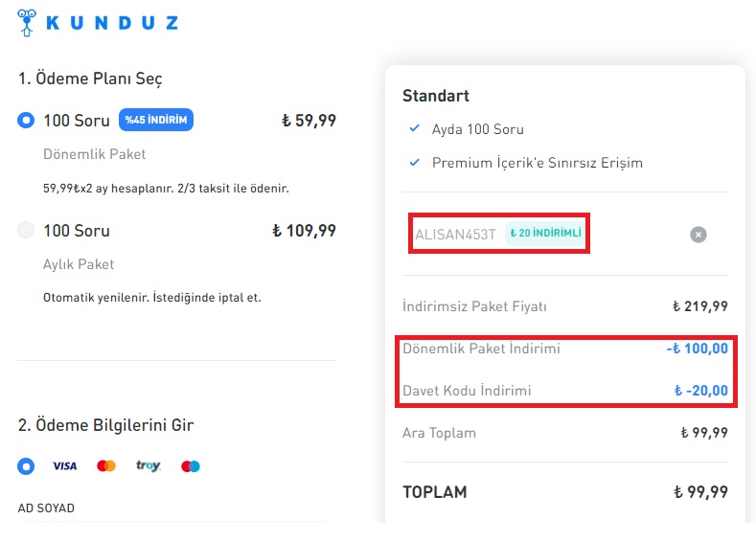Click the Troy card logo
Viewport: 756px width, 542px height.
148,465
